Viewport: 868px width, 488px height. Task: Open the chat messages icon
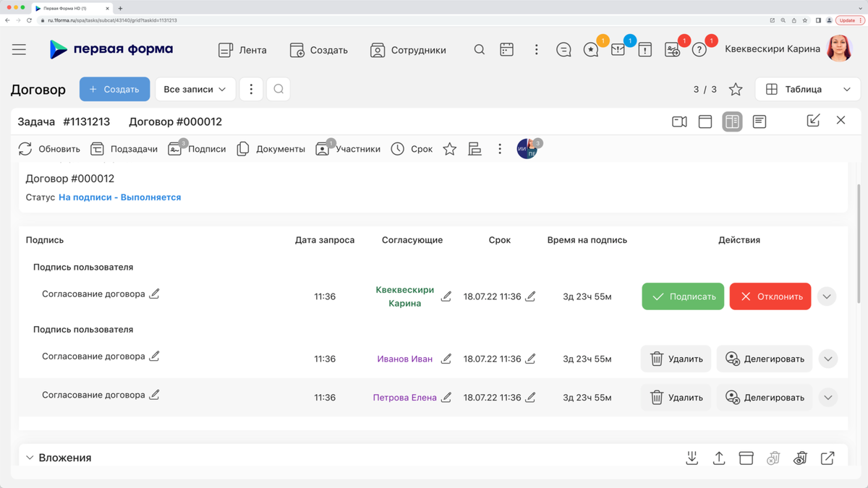pyautogui.click(x=563, y=50)
